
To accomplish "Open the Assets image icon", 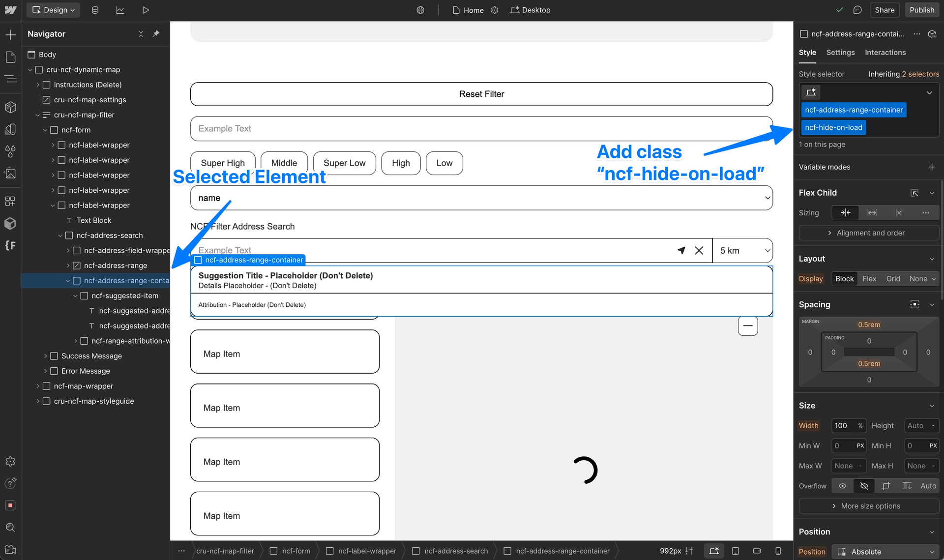I will pyautogui.click(x=10, y=173).
